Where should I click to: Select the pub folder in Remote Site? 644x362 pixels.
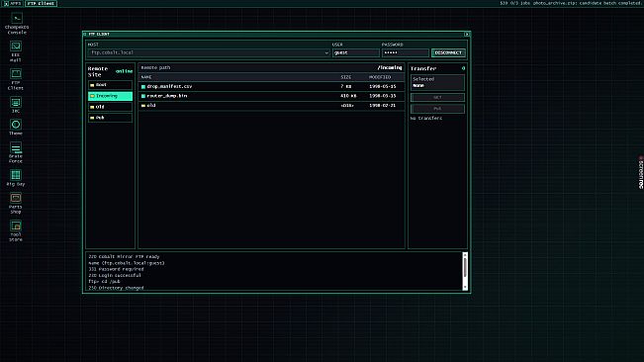point(110,118)
